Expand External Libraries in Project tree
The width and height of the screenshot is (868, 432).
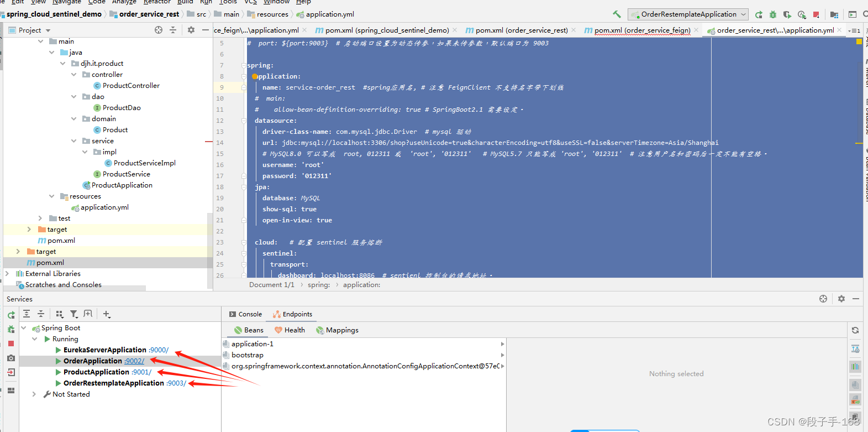tap(7, 274)
